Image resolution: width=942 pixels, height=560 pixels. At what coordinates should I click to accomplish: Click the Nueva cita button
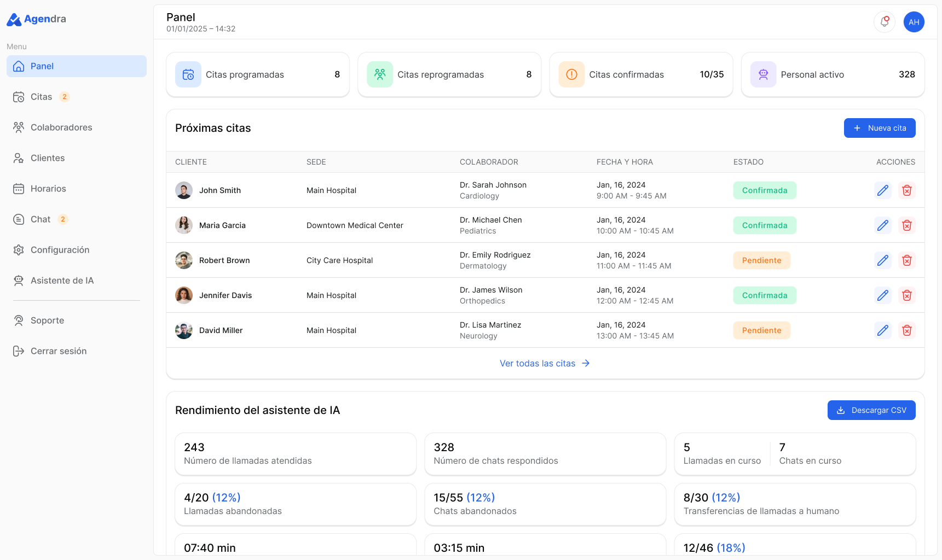pos(880,128)
